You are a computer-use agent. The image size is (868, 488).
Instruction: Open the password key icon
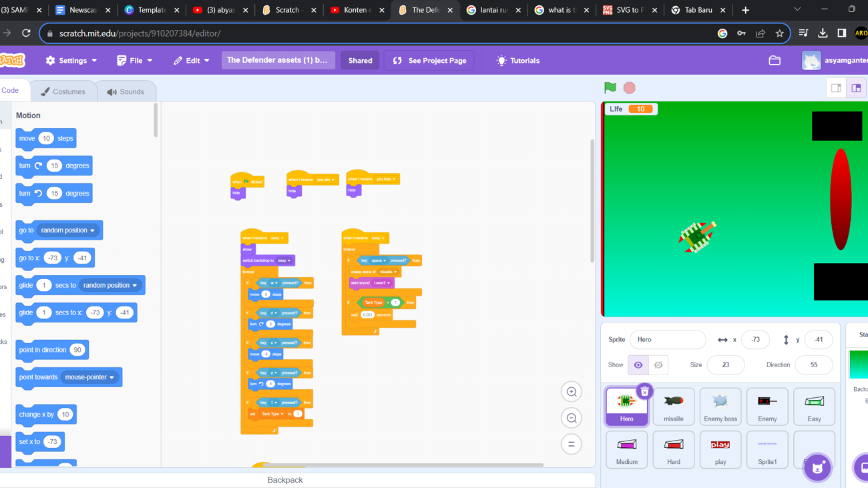(x=741, y=33)
